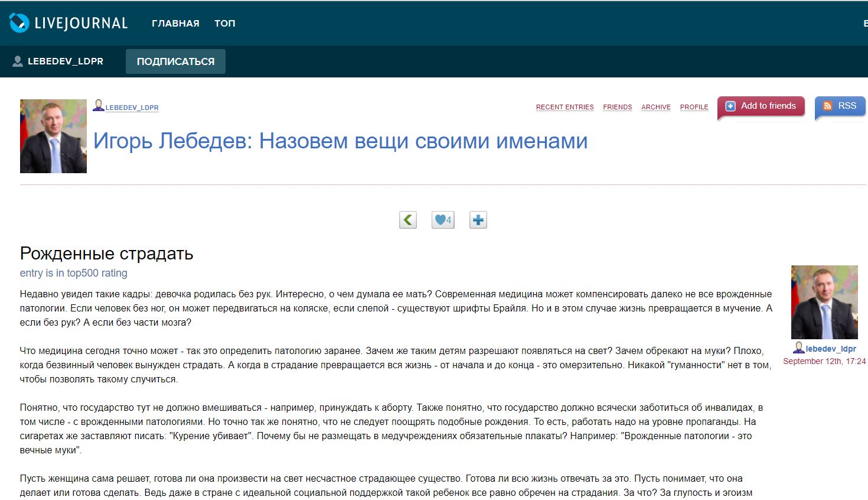Open the Friends link

(617, 108)
